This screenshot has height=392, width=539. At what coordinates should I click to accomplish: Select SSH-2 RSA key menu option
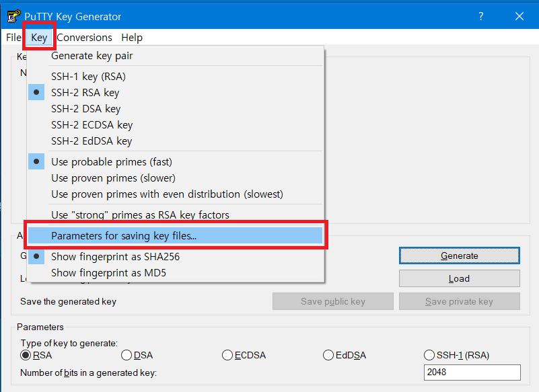click(176, 92)
